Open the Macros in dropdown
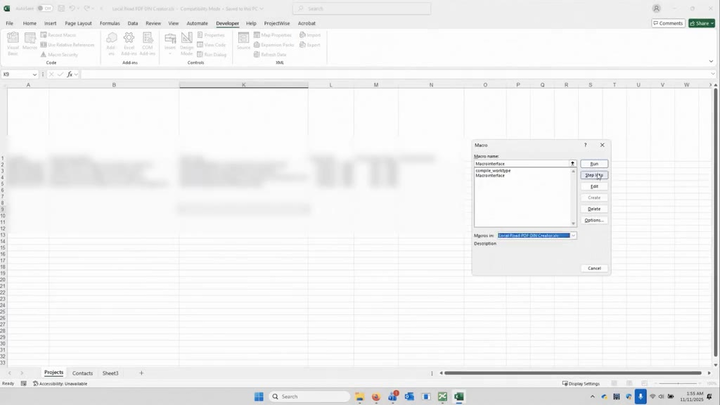The image size is (720, 405). coord(573,236)
